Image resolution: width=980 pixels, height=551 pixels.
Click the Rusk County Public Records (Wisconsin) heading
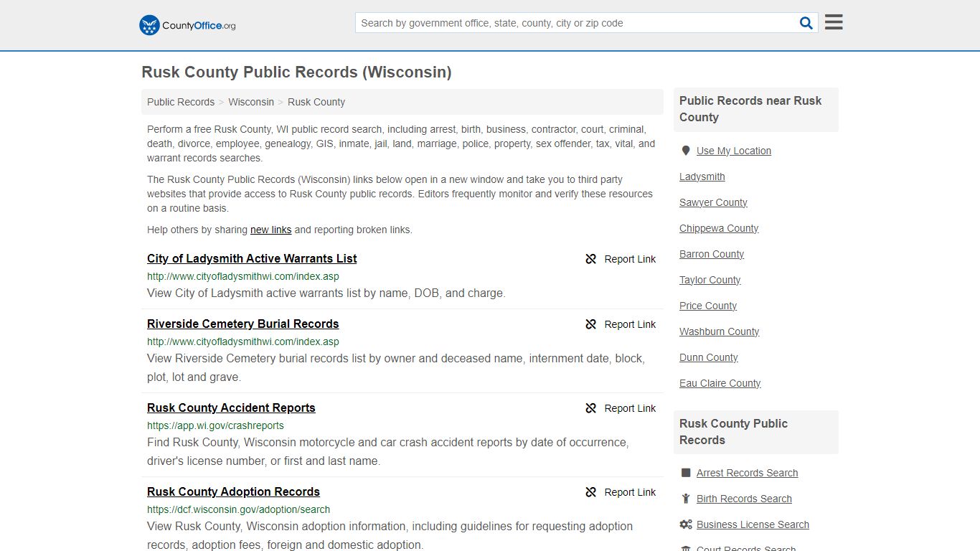coord(296,72)
